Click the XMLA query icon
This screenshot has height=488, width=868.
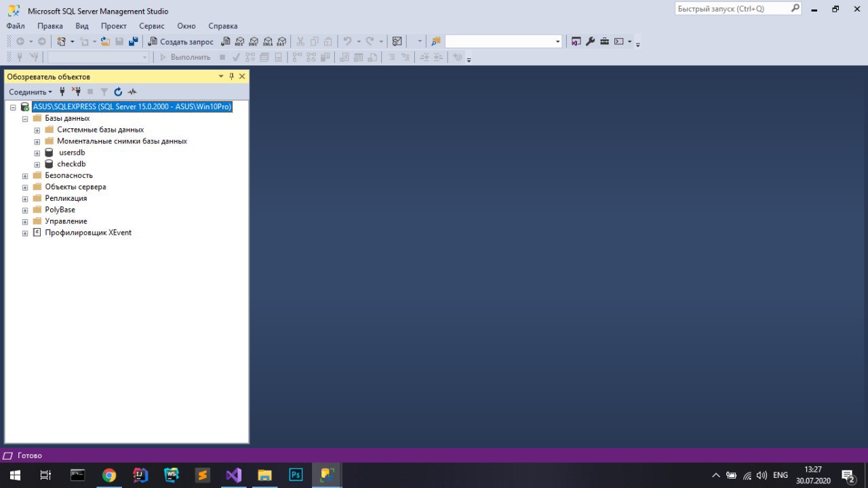[x=267, y=41]
